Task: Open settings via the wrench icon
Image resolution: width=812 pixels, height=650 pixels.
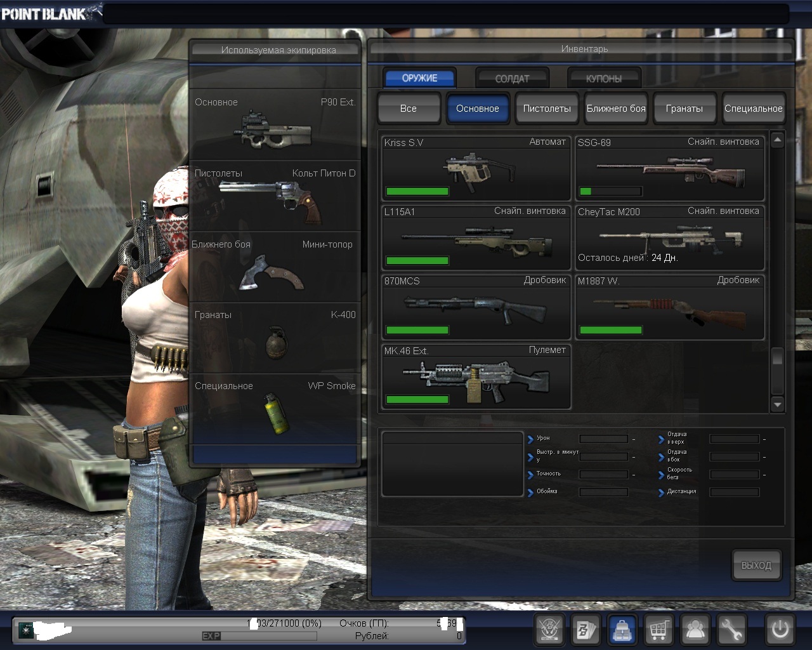Action: pyautogui.click(x=731, y=630)
